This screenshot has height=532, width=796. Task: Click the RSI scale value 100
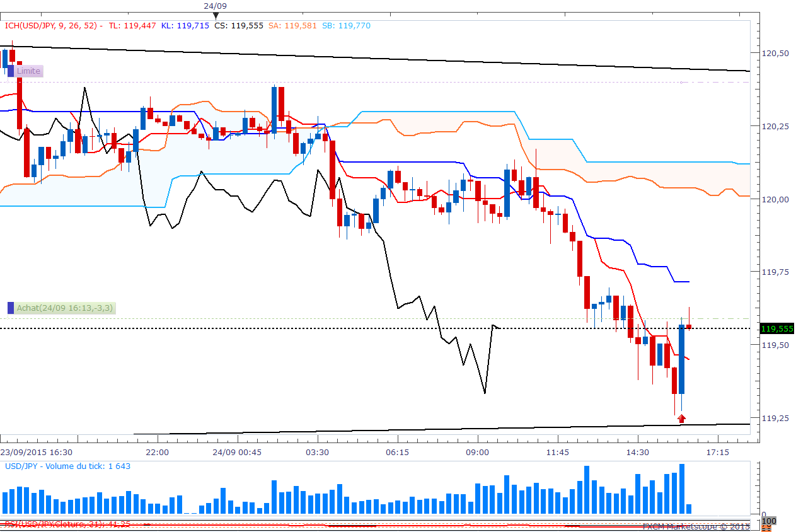[x=768, y=521]
